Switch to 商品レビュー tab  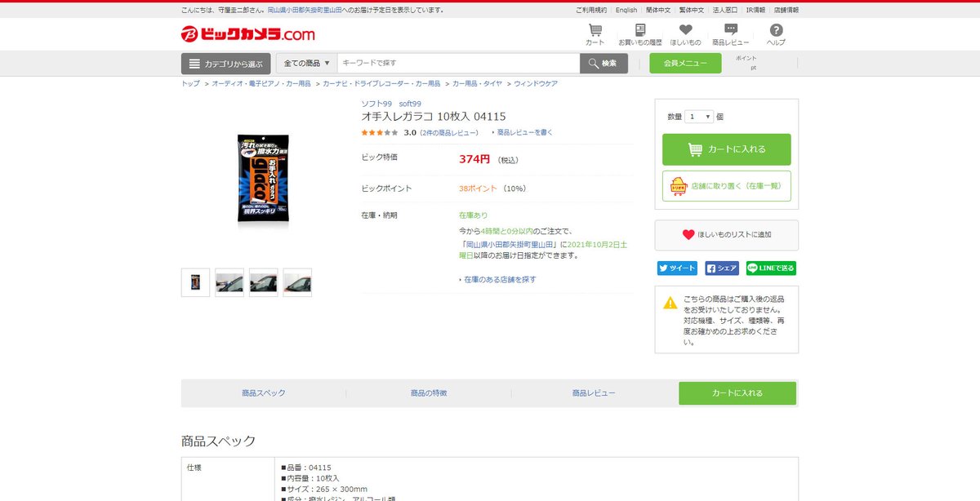[594, 393]
